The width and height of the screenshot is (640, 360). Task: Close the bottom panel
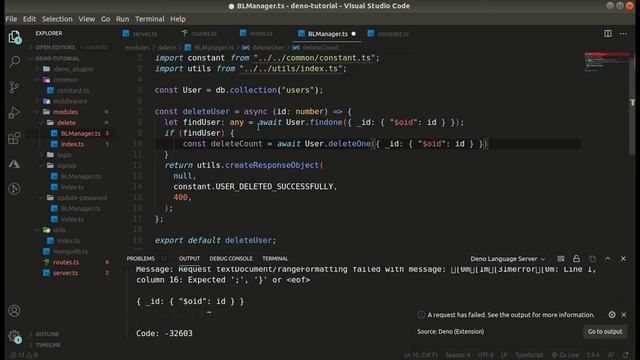(623, 259)
